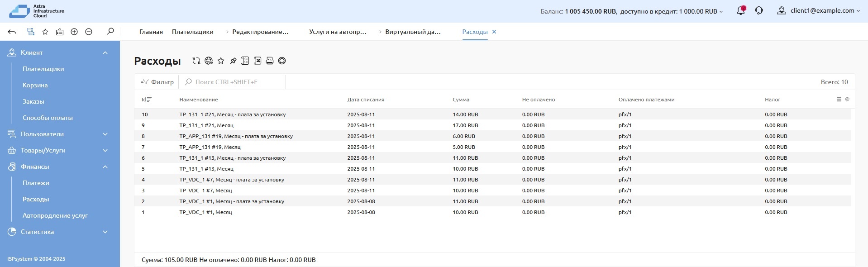Open help lifebuoy icon
The height and width of the screenshot is (267, 868).
[x=282, y=61]
